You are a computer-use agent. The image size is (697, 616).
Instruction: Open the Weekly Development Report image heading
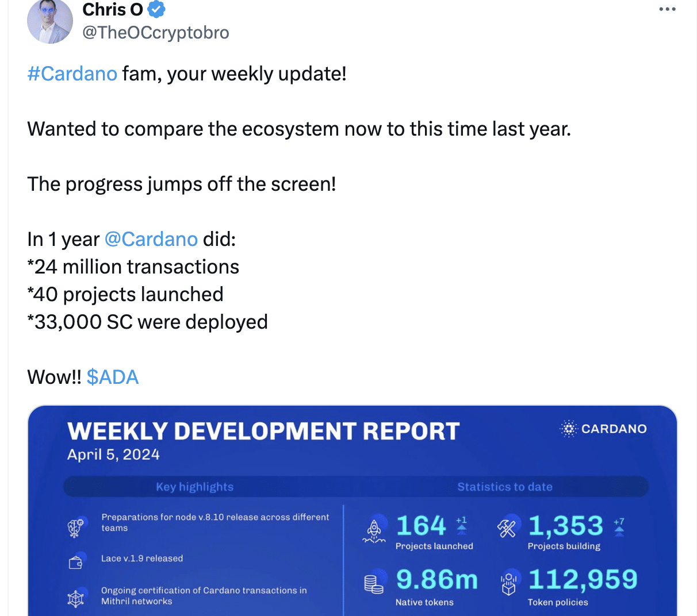click(x=263, y=431)
